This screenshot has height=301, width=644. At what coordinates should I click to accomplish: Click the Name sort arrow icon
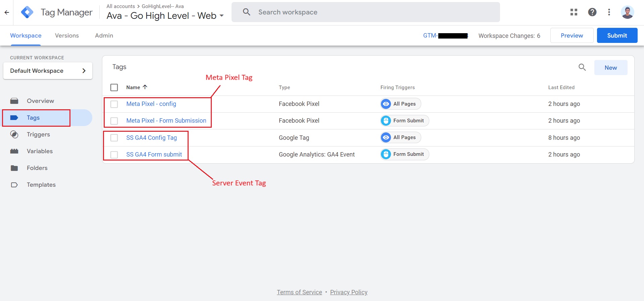tap(145, 87)
